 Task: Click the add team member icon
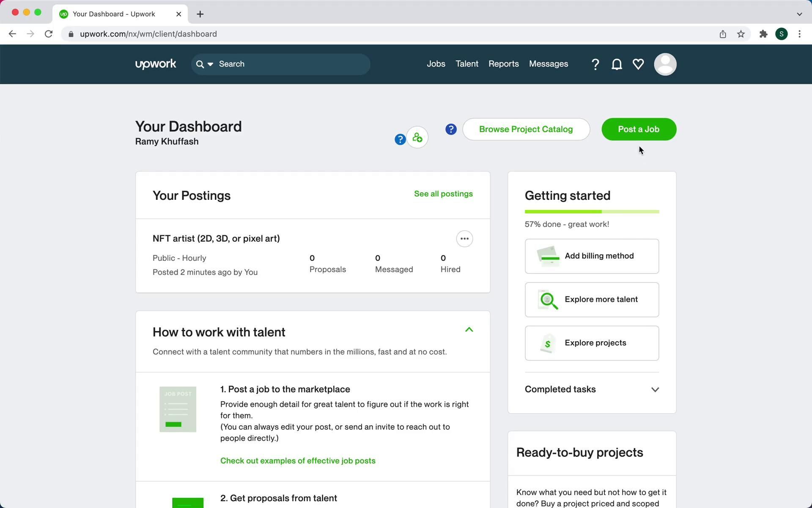point(417,138)
